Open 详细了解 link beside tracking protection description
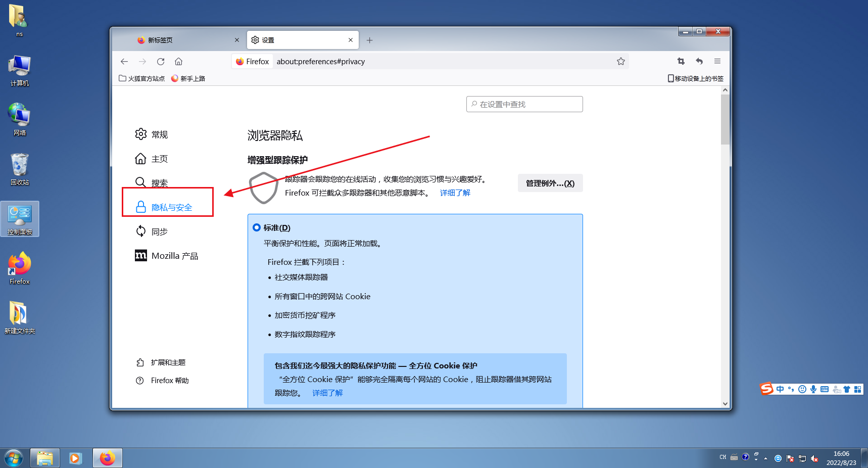The height and width of the screenshot is (468, 868). click(x=455, y=193)
